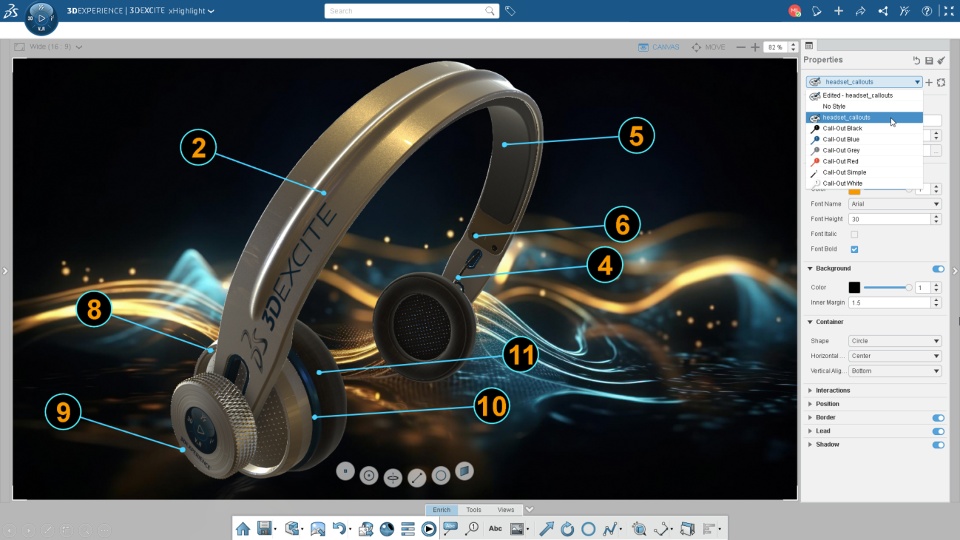The height and width of the screenshot is (540, 960).
Task: Click the orange font color swatch
Action: (854, 192)
